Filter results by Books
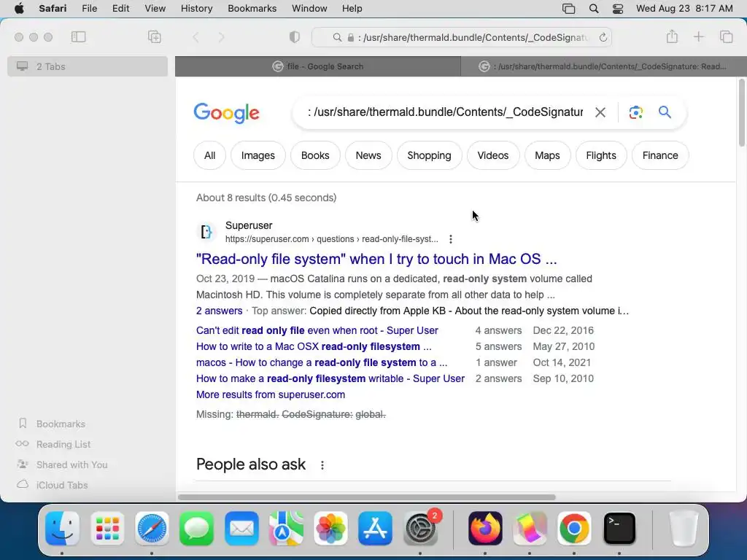The width and height of the screenshot is (747, 560). point(315,155)
